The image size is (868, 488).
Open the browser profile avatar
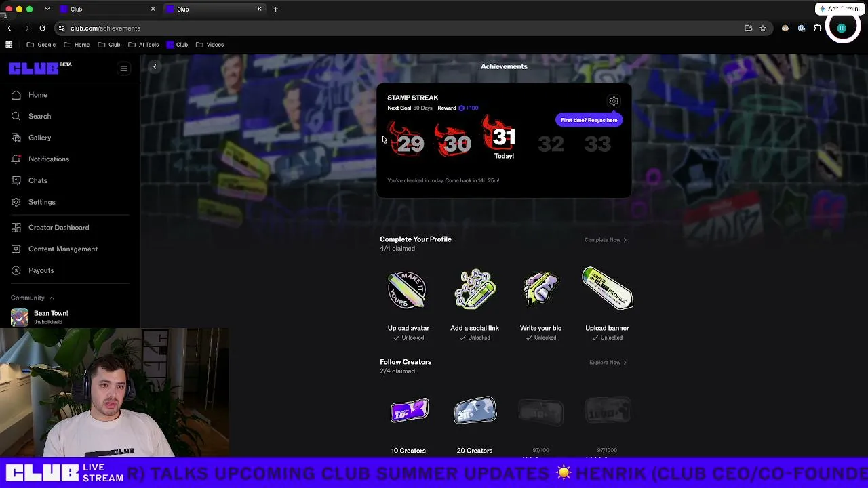pyautogui.click(x=842, y=28)
